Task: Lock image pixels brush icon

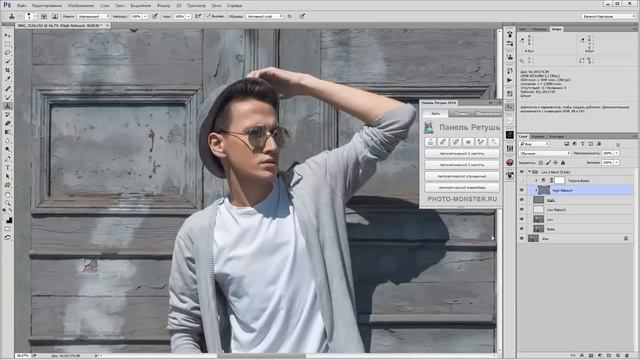Action: click(x=548, y=162)
